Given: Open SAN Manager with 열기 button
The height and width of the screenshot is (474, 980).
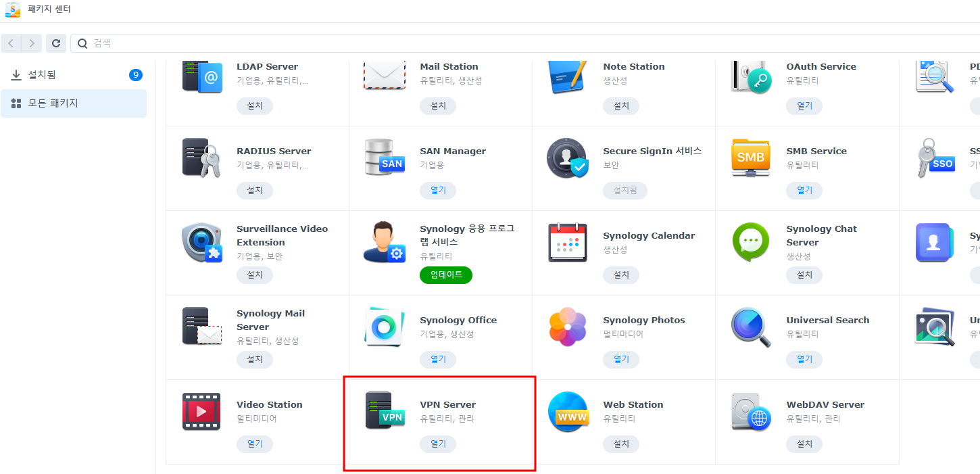Looking at the screenshot, I should coord(438,191).
